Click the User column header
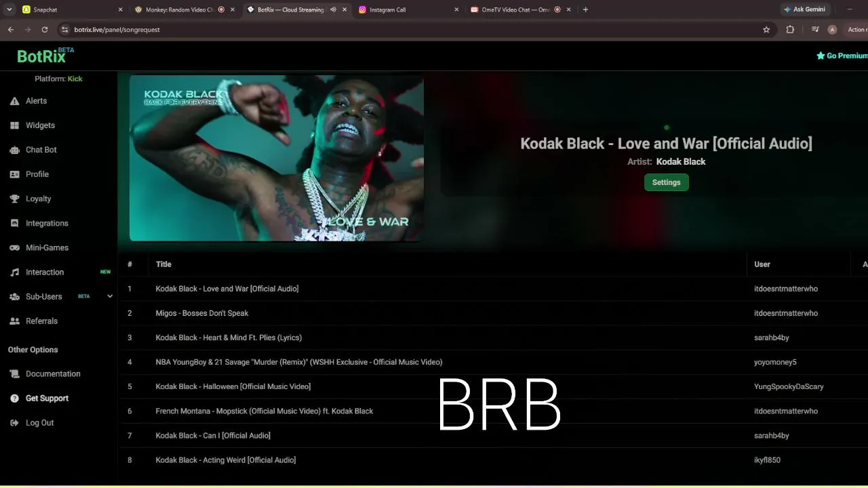The width and height of the screenshot is (868, 488). tap(762, 264)
